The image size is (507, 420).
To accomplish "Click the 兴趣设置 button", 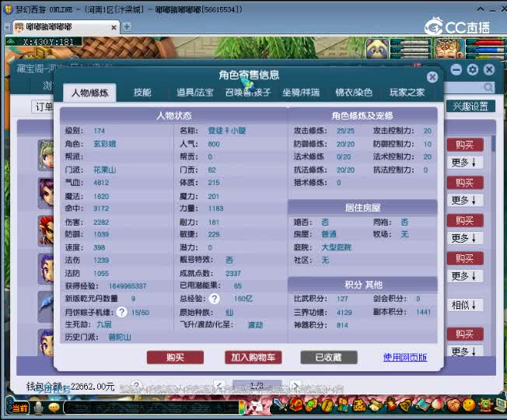I will [470, 106].
